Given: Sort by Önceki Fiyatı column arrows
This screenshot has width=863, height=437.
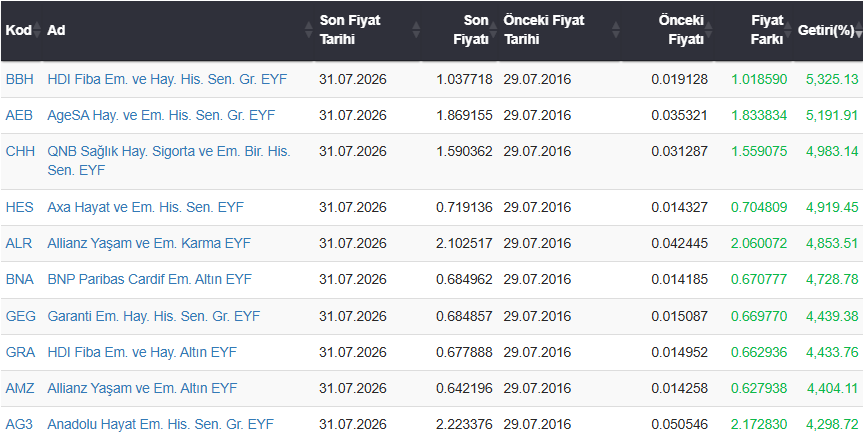Looking at the screenshot, I should pos(709,30).
